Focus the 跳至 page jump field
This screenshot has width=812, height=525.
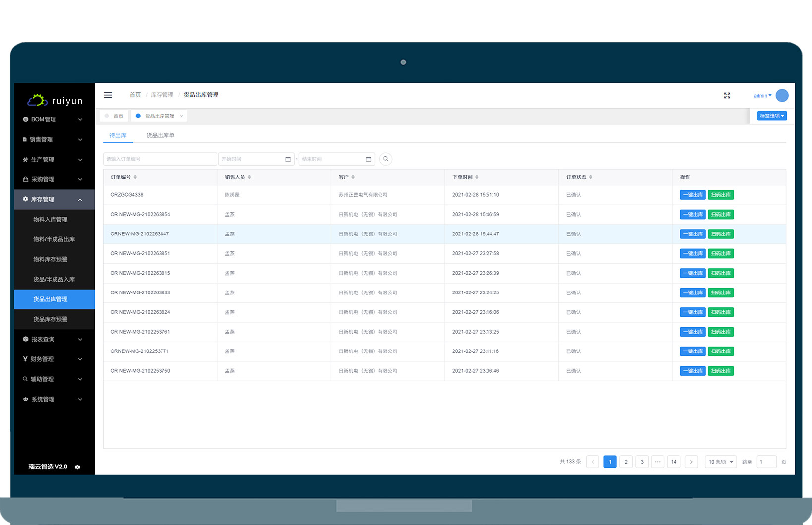(x=766, y=462)
